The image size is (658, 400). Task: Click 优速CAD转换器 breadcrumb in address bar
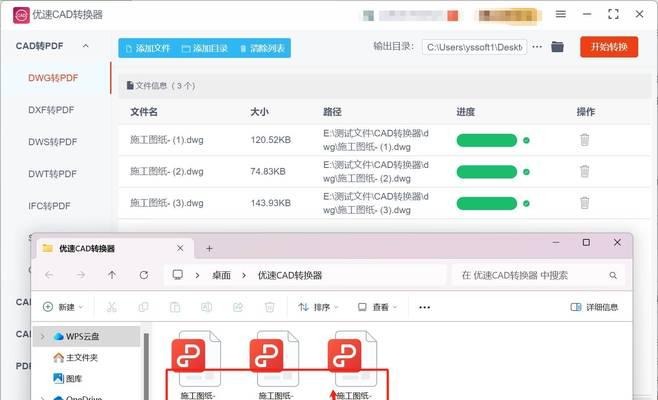290,275
